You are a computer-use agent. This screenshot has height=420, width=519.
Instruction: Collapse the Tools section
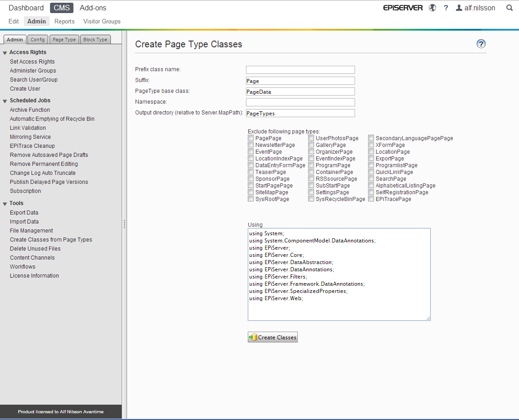coord(5,204)
